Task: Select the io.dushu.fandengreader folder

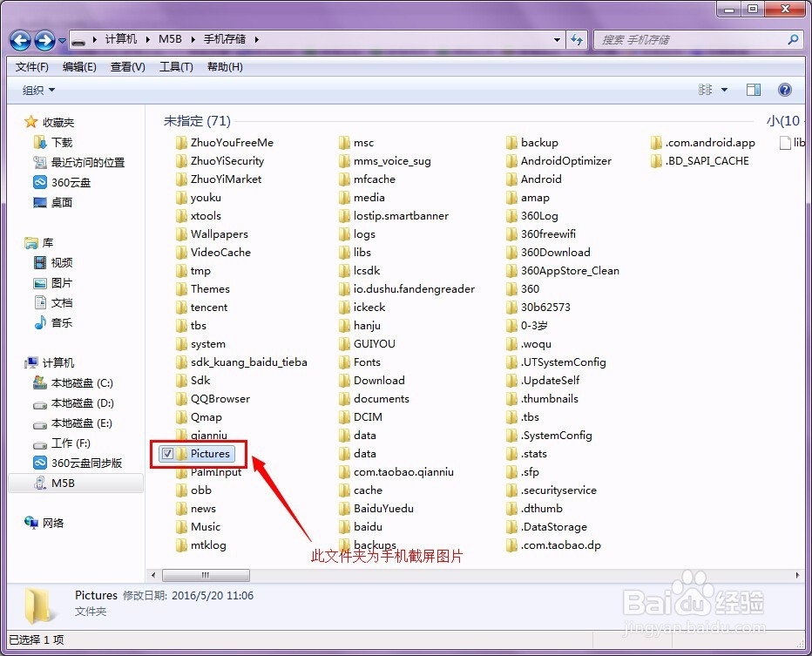Action: coord(407,289)
